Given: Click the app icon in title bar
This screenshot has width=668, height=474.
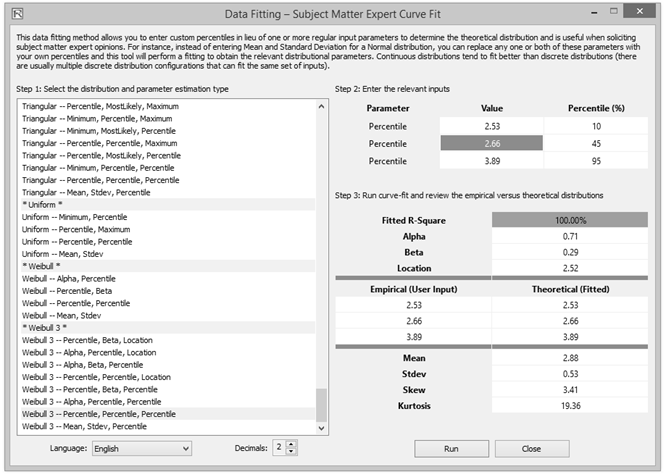Looking at the screenshot, I should (17, 14).
